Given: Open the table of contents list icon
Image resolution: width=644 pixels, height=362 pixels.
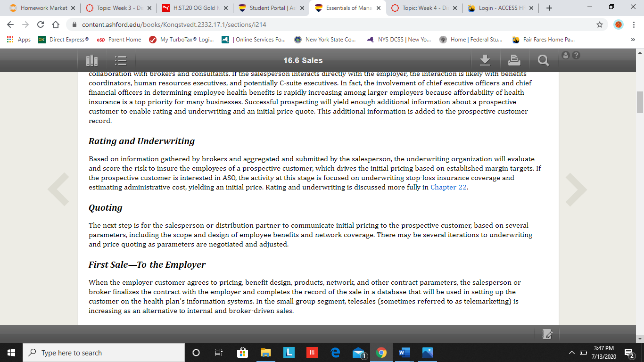Looking at the screenshot, I should tap(121, 60).
